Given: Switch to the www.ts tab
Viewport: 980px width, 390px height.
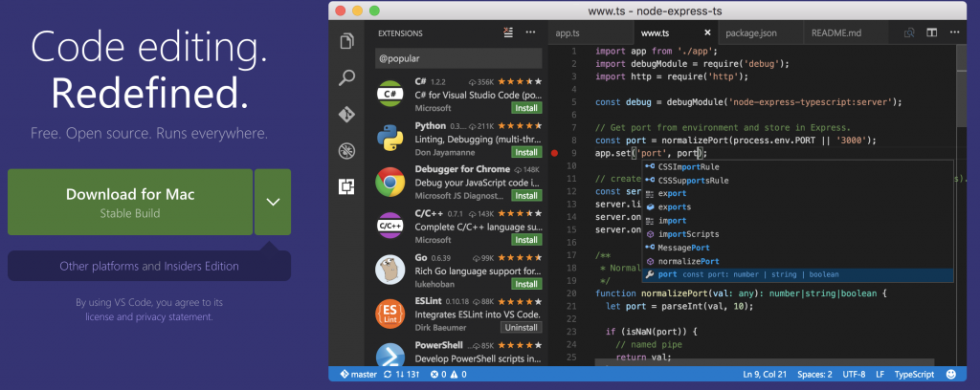Looking at the screenshot, I should 655,33.
